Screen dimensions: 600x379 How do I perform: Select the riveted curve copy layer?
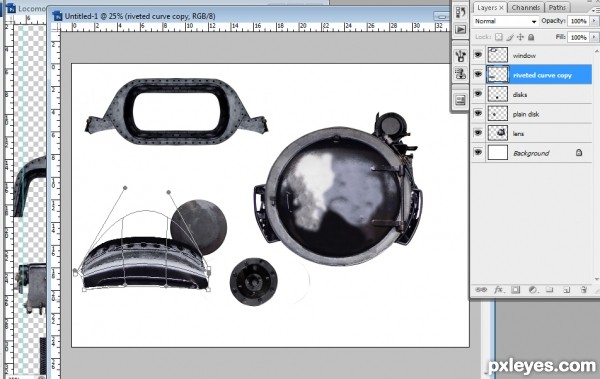(543, 75)
